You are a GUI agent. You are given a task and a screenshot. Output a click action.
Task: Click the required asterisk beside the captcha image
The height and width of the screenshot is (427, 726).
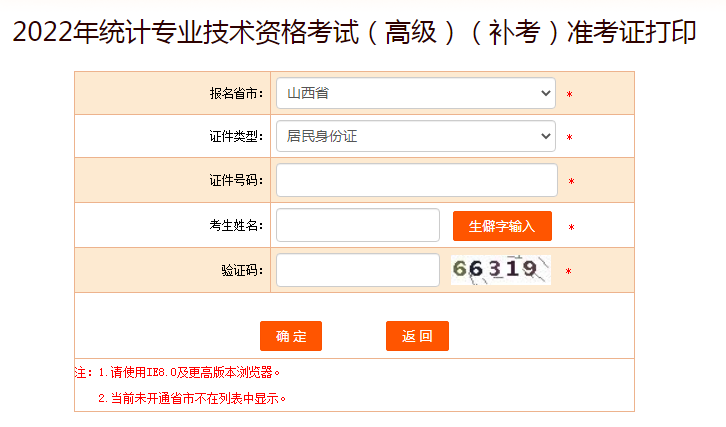click(x=568, y=272)
